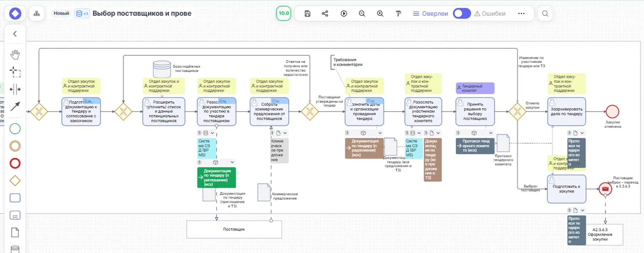Select the Требования и комментарии annotation

tap(348, 62)
